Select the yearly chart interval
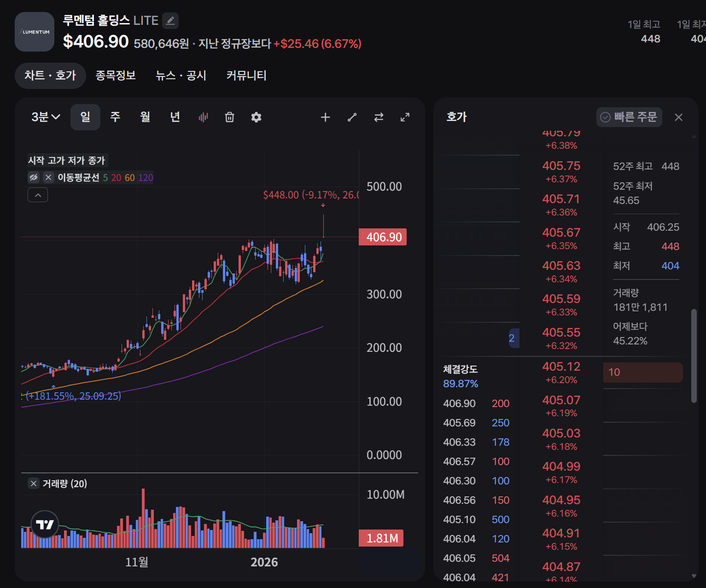Viewport: 706px width, 588px height. click(175, 117)
